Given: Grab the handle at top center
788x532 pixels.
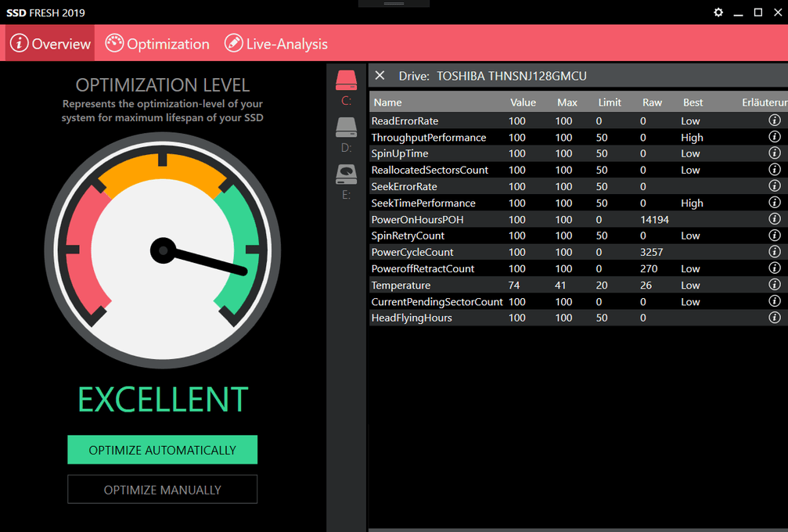Looking at the screenshot, I should [394, 3].
